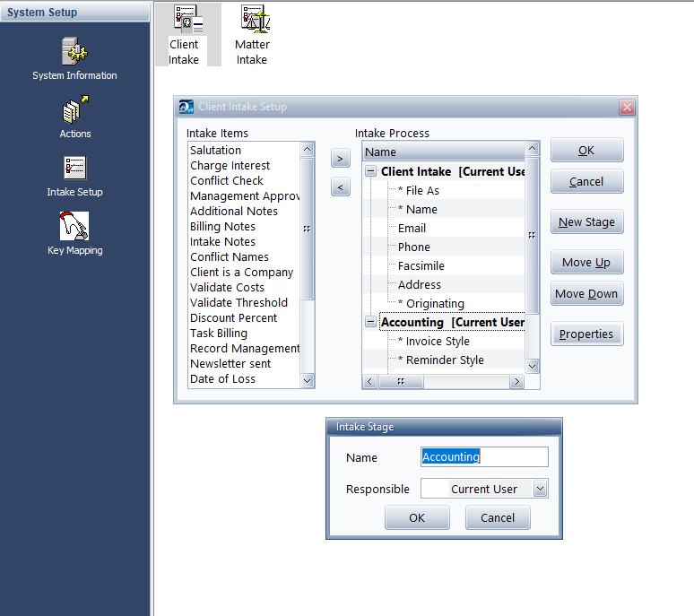Select Management Approval item
Image resolution: width=694 pixels, height=616 pixels.
click(x=245, y=196)
